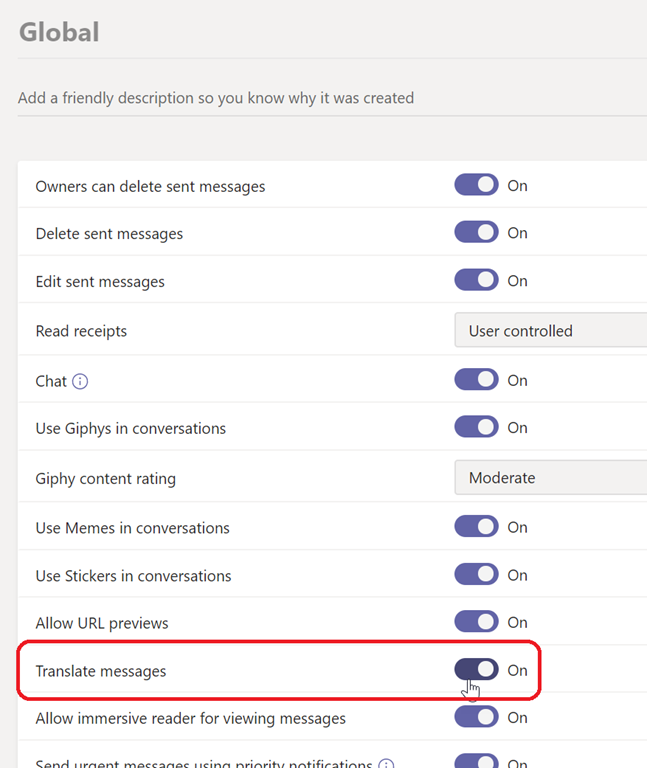The width and height of the screenshot is (647, 768).
Task: Toggle Use Giphys in conversations
Action: (x=476, y=427)
